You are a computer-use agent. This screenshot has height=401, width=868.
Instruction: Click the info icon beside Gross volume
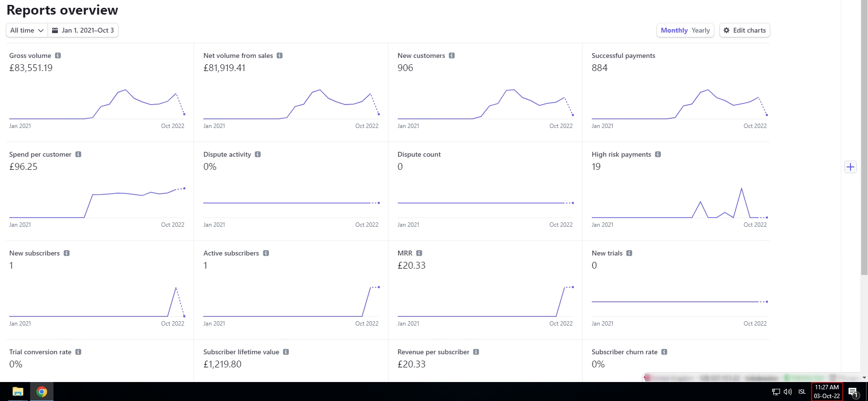pos(58,55)
